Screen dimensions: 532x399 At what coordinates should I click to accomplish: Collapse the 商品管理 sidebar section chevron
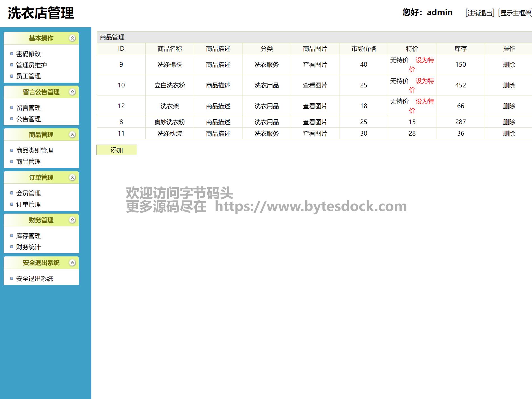point(72,135)
